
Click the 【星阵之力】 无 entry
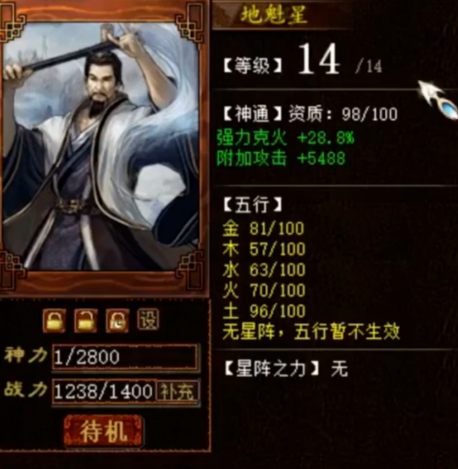pyautogui.click(x=286, y=369)
